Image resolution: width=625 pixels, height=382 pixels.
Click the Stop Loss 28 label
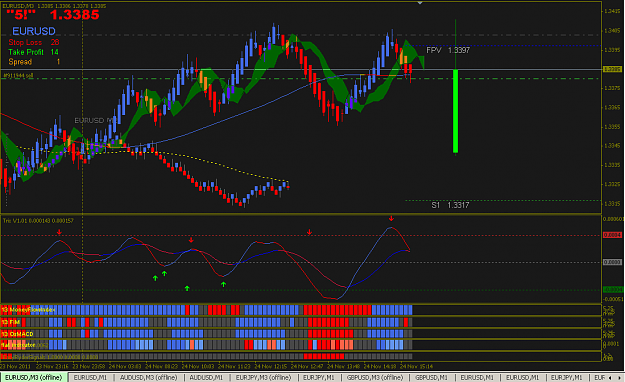(x=34, y=42)
